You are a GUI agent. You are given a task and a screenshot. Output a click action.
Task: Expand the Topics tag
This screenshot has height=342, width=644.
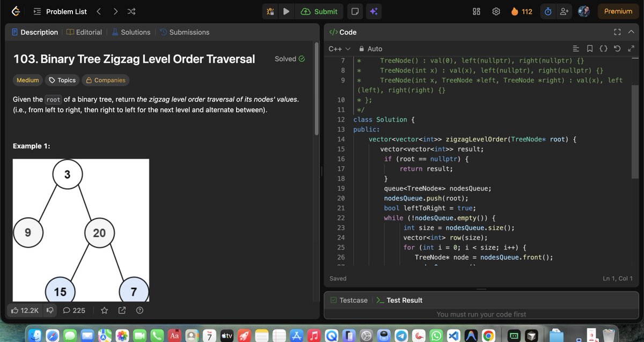point(62,80)
